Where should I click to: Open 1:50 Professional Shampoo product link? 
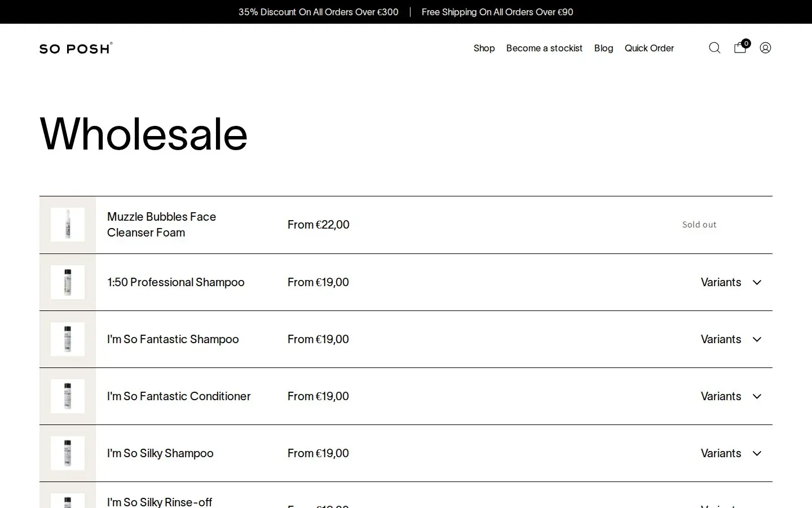pos(176,282)
